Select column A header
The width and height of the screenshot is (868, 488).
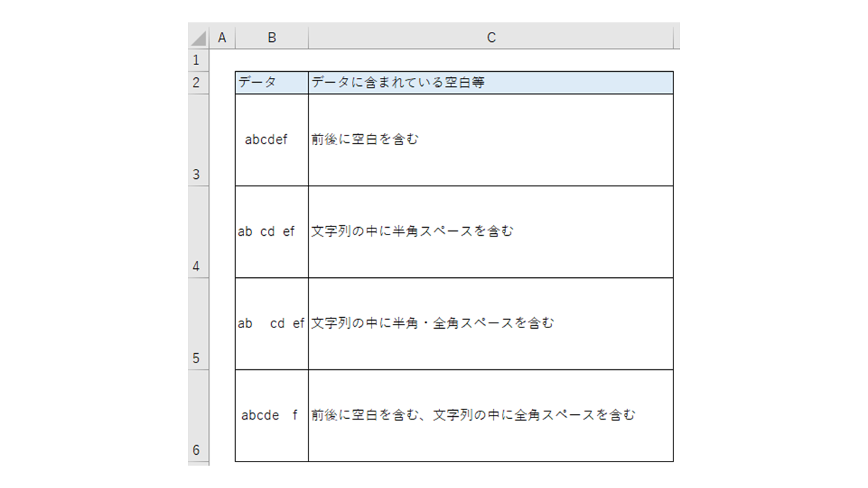coord(222,38)
